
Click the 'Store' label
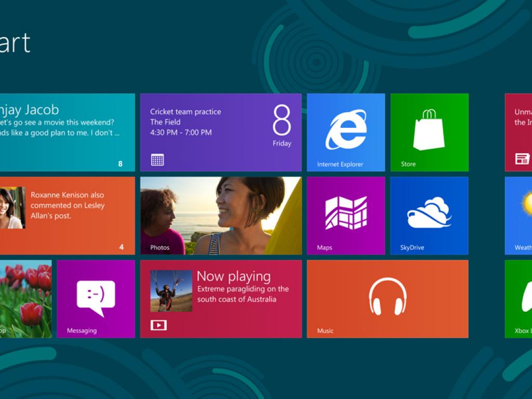(x=408, y=164)
